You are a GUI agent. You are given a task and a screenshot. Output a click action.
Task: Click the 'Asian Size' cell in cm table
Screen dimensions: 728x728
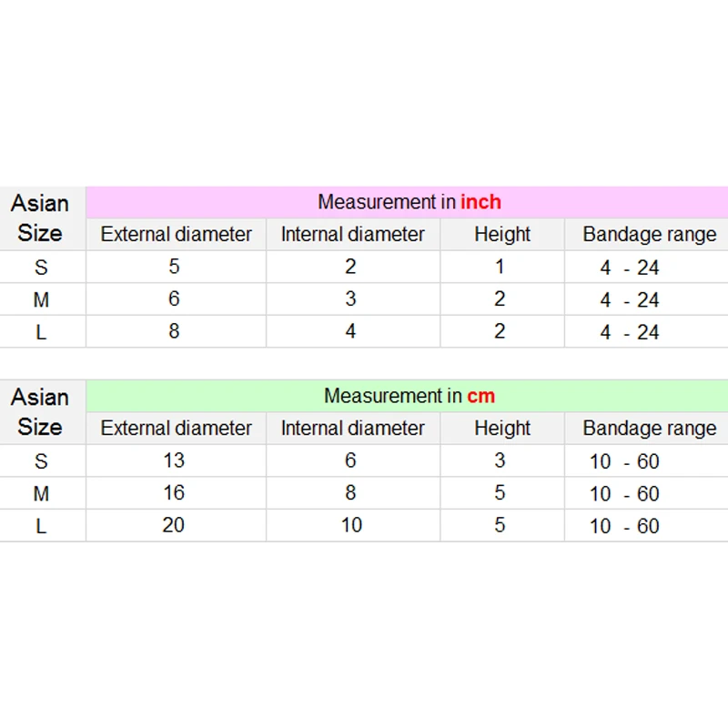[40, 411]
